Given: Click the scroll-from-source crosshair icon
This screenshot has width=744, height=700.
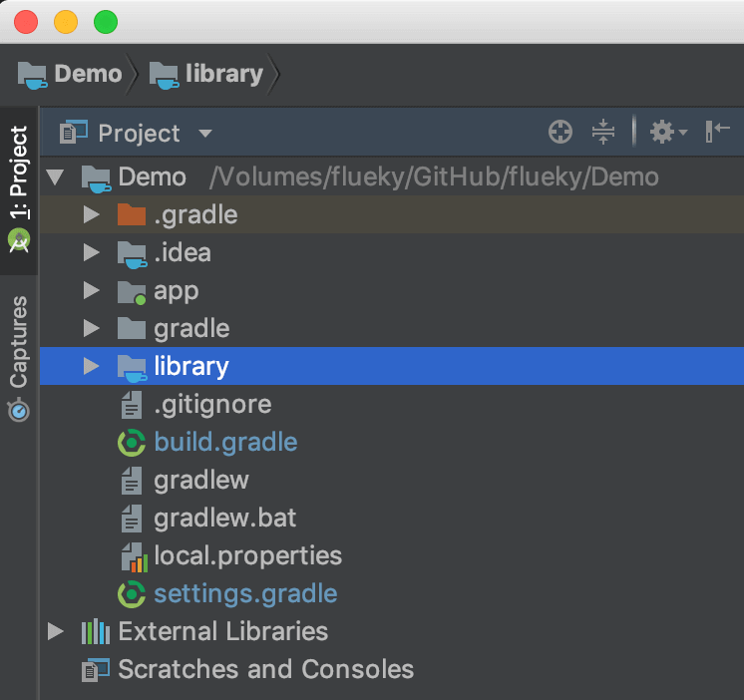Looking at the screenshot, I should pos(560,132).
